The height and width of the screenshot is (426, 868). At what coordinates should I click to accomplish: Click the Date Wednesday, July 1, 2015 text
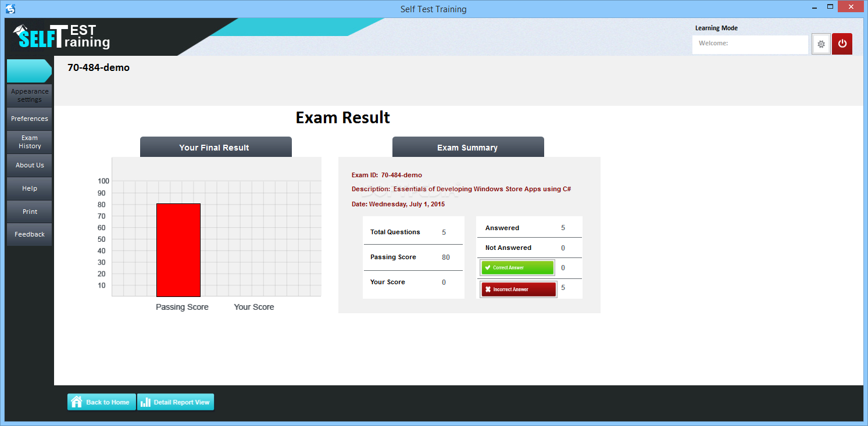[x=398, y=204]
